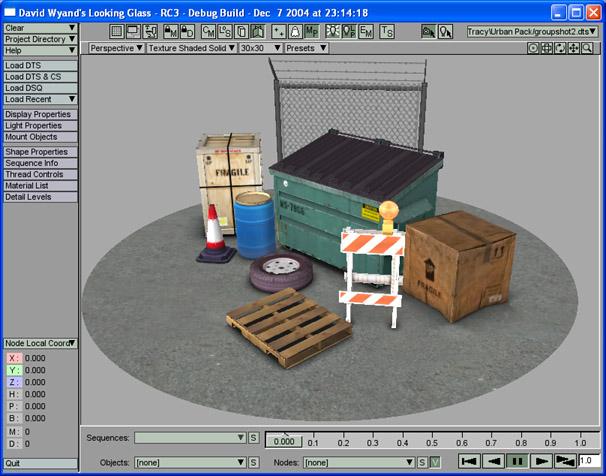
Task: Jump to the sequence start
Action: 468,461
